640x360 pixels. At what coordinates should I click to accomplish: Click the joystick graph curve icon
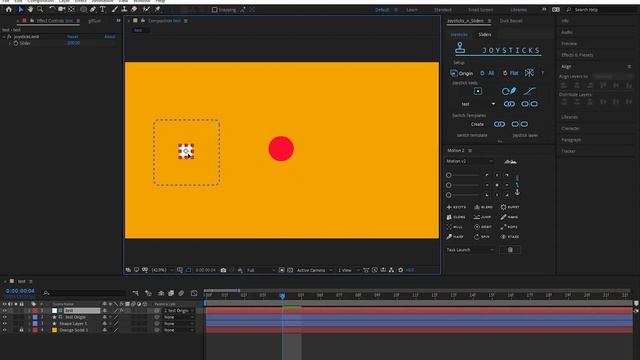[529, 91]
